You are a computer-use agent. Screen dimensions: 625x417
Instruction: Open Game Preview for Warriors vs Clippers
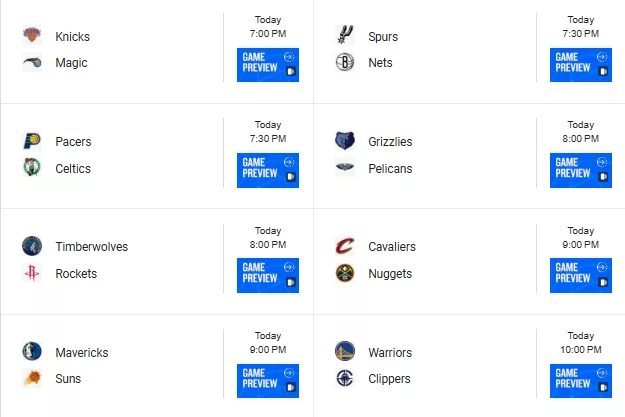pos(581,381)
